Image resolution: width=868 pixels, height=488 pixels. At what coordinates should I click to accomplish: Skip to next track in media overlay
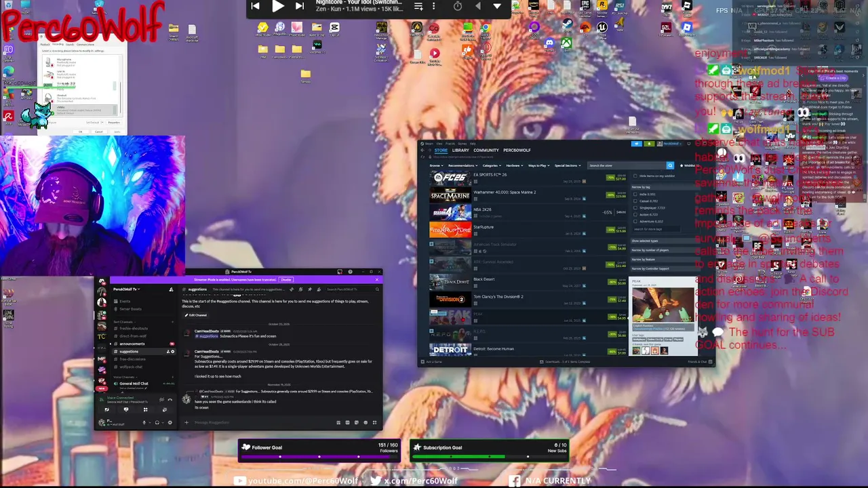coord(300,6)
